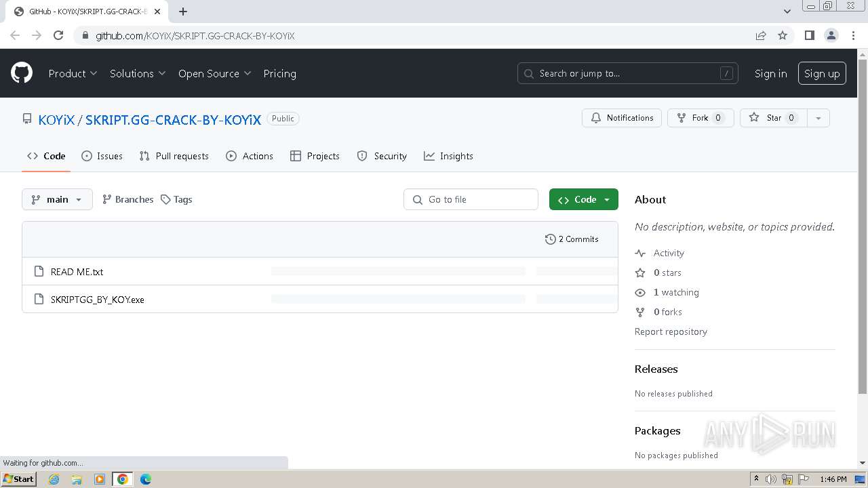Click the Sign up button
The width and height of the screenshot is (868, 488).
(x=822, y=73)
